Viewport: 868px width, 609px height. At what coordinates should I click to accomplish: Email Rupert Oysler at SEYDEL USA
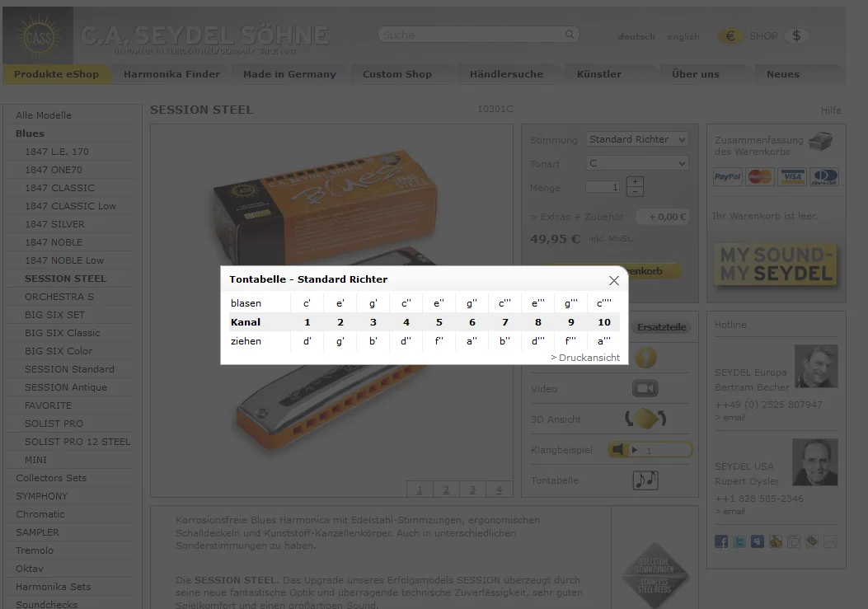[730, 512]
